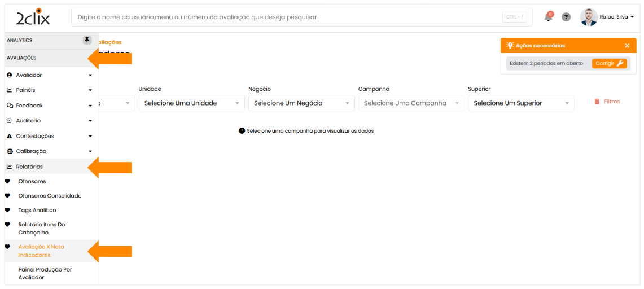This screenshot has height=289, width=644.
Task: Select Avaliação X Nota Indicadores report
Action: pos(41,251)
